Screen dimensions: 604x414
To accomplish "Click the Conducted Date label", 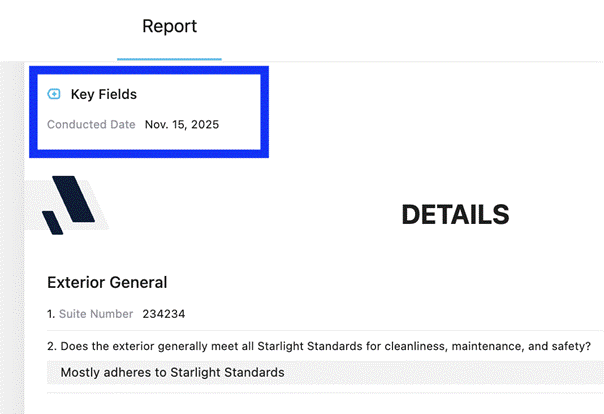I will [91, 124].
